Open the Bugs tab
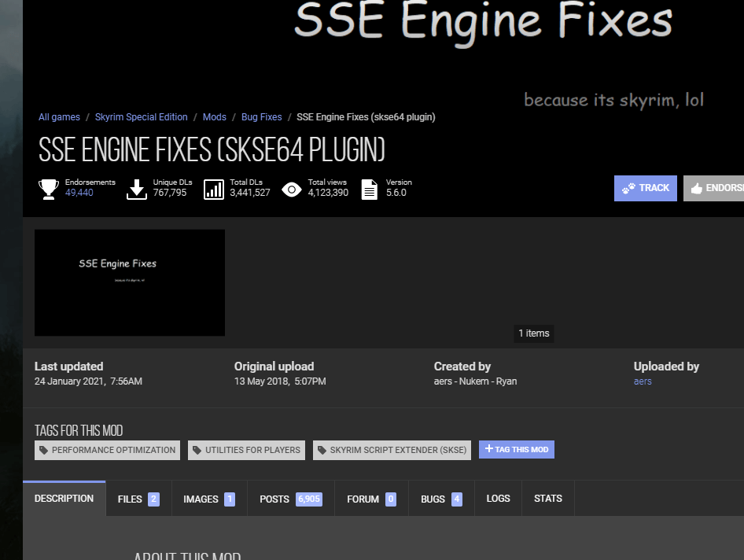This screenshot has height=560, width=744. [441, 499]
